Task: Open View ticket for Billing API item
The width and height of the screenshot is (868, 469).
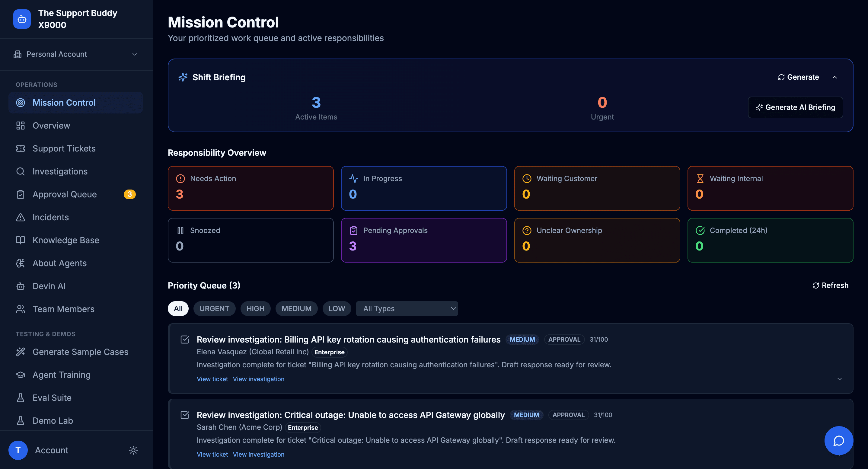Action: click(212, 379)
